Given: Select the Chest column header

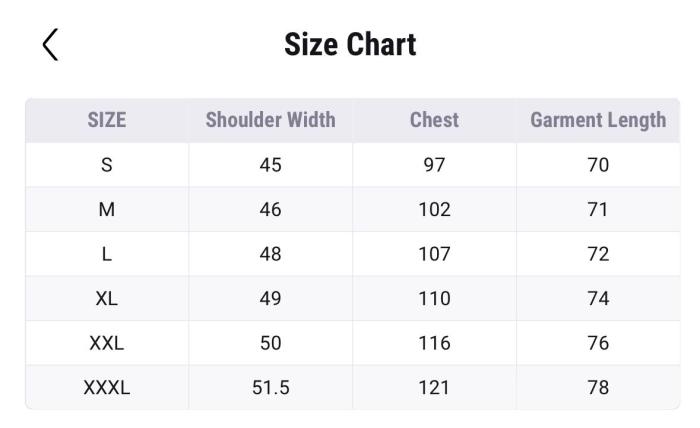Looking at the screenshot, I should [x=434, y=120].
